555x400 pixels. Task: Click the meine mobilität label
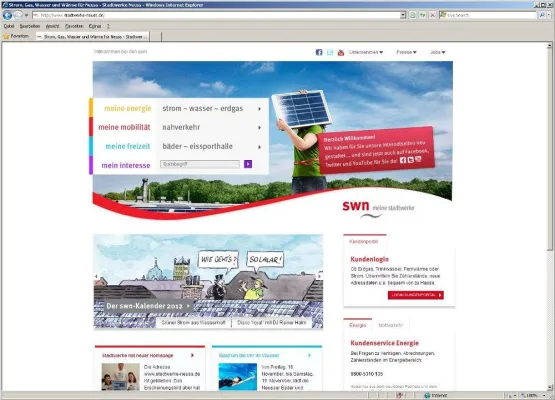coord(124,127)
